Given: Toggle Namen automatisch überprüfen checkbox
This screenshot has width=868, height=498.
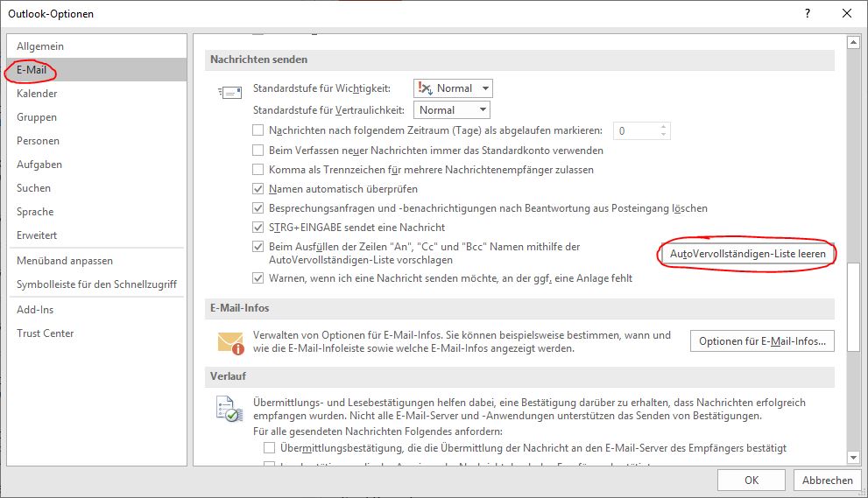Looking at the screenshot, I should point(258,189).
